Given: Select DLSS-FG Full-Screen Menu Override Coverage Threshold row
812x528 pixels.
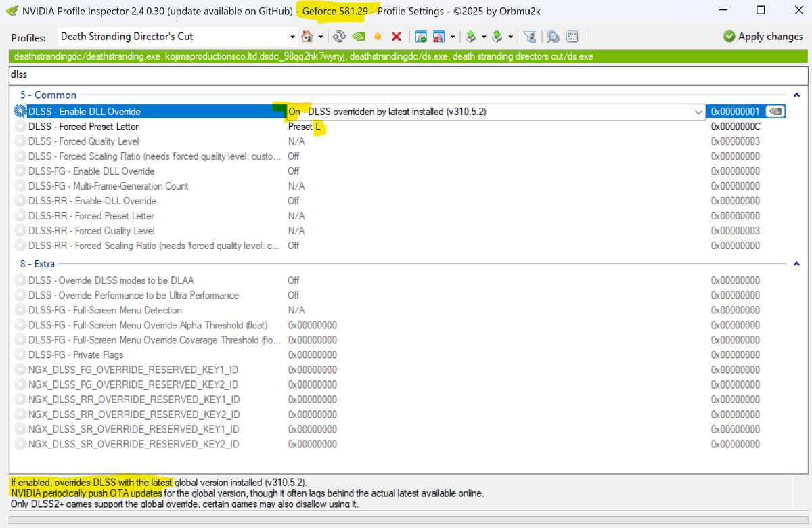Looking at the screenshot, I should tap(399, 340).
